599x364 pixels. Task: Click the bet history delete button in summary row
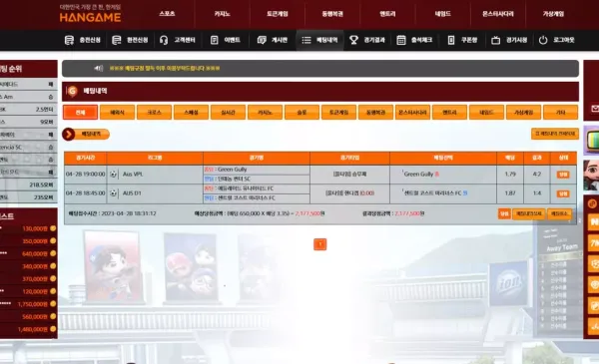click(529, 213)
